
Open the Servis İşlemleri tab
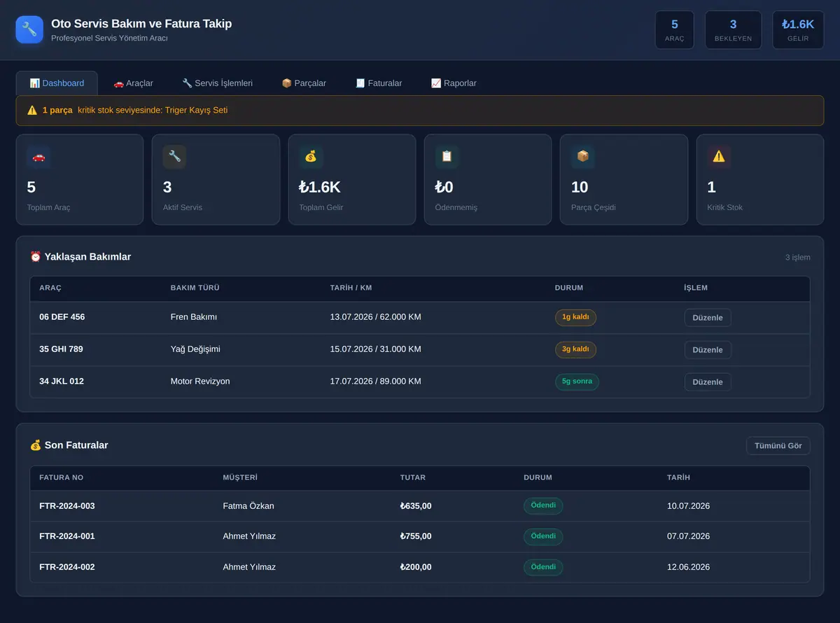click(217, 83)
